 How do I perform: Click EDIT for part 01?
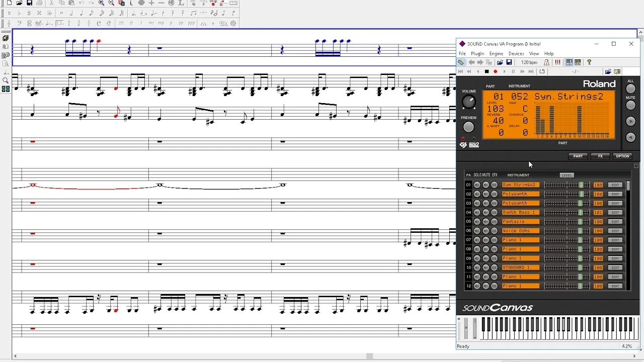click(x=615, y=185)
